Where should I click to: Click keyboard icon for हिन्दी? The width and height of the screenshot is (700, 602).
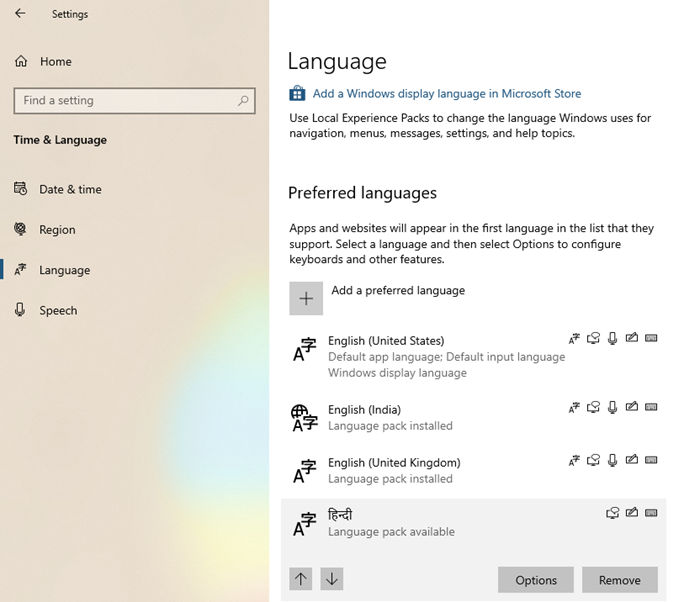[x=651, y=513]
